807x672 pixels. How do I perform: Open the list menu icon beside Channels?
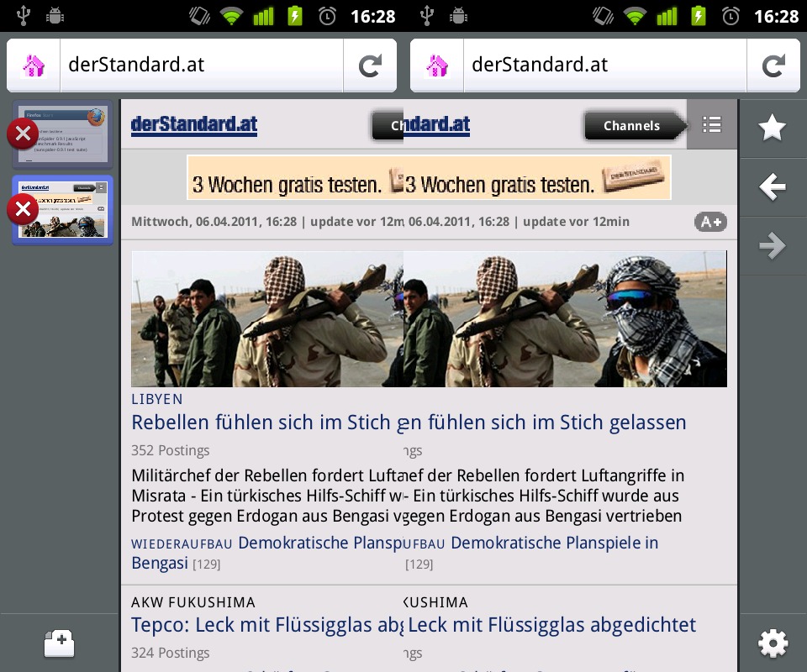tap(712, 124)
